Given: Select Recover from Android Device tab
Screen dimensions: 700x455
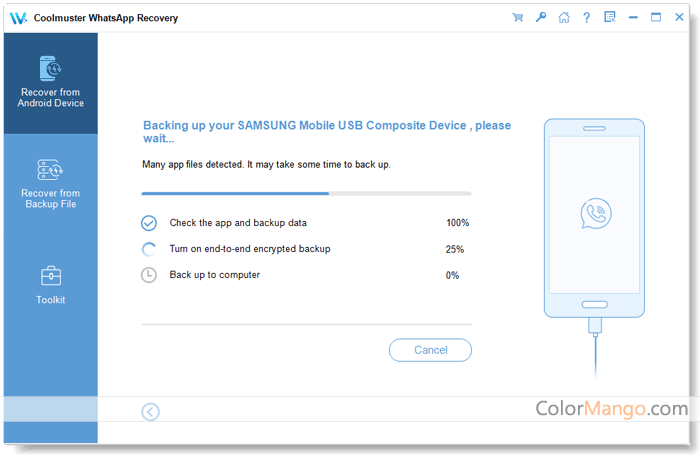Looking at the screenshot, I should (x=51, y=84).
